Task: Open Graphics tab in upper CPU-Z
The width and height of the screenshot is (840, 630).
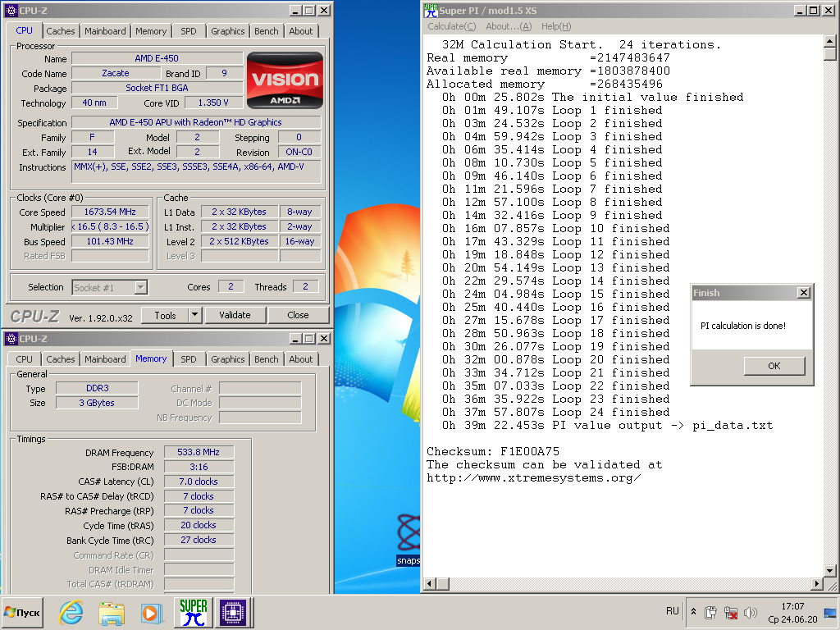Action: click(228, 31)
